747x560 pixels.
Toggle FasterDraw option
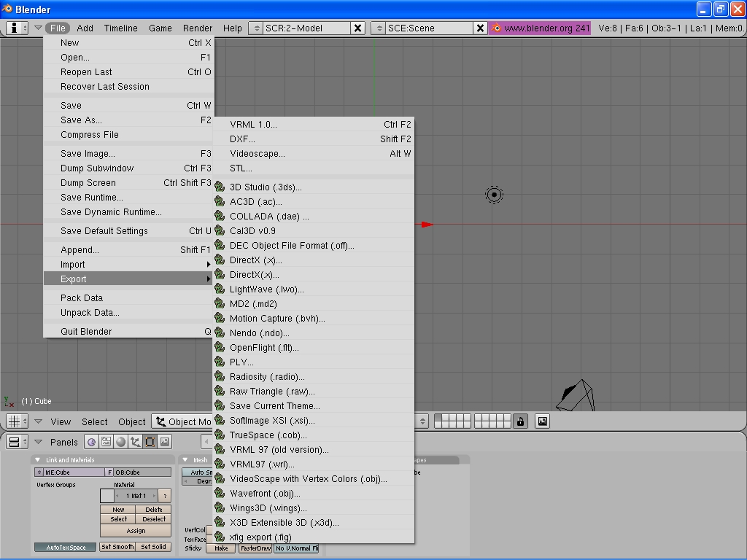tap(256, 548)
